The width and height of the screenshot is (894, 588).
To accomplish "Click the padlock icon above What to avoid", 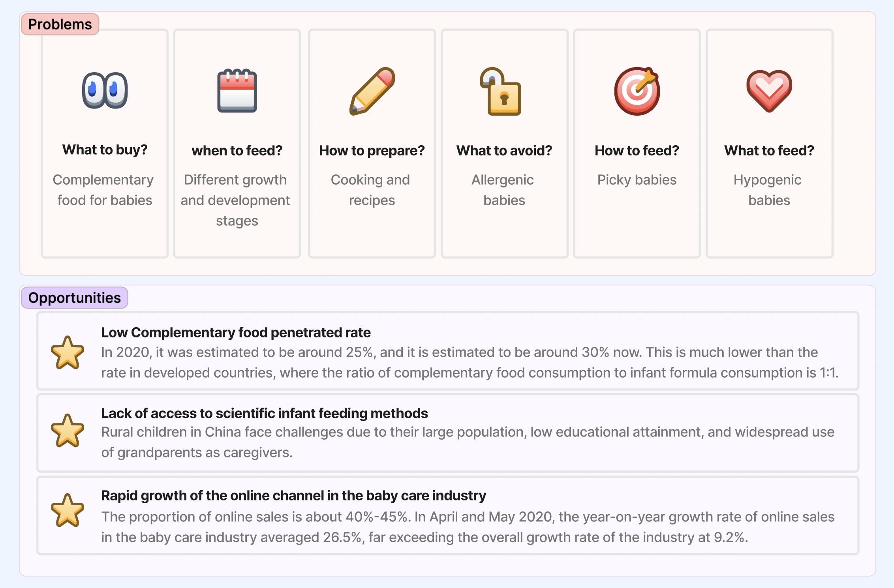I will 501,92.
